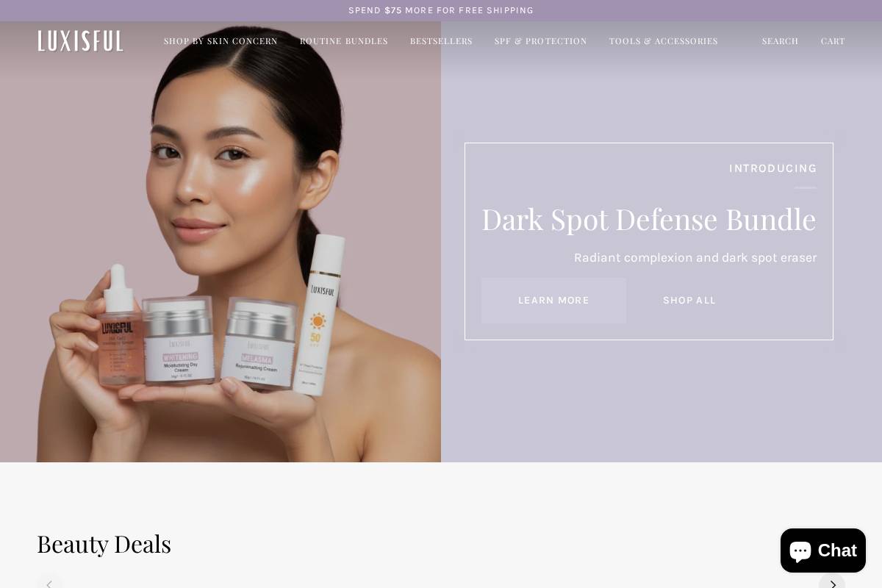Image resolution: width=882 pixels, height=588 pixels.
Task: Click the Luxisful logo
Action: pyautogui.click(x=81, y=41)
